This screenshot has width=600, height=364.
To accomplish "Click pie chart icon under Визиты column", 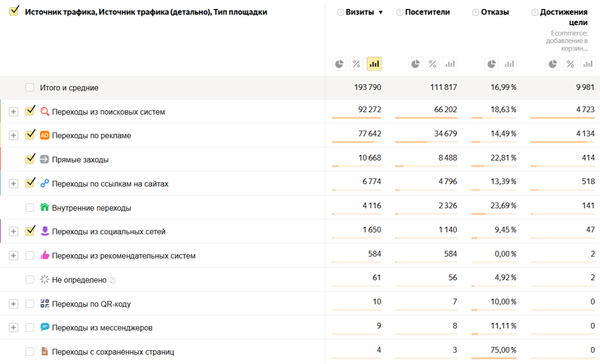I will pos(339,64).
